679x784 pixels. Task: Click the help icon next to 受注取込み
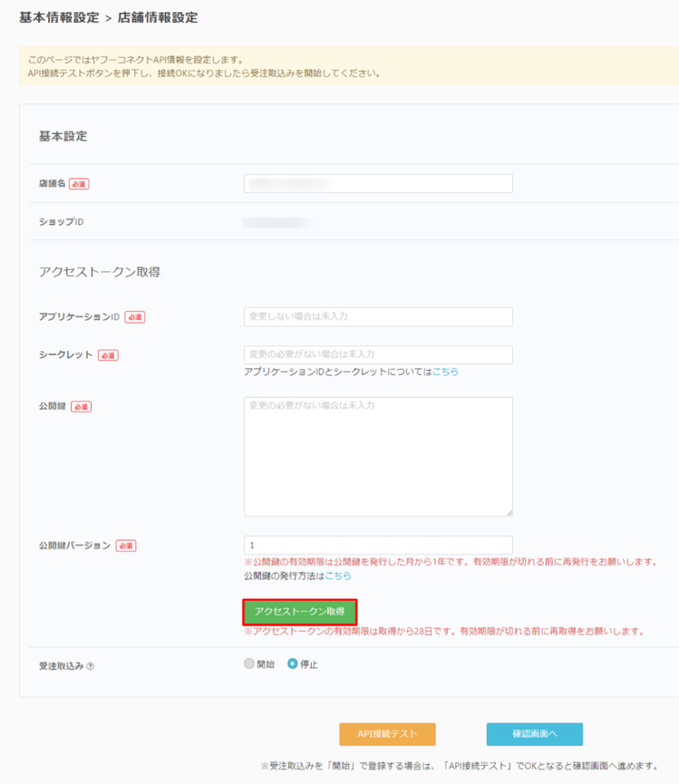(90, 666)
